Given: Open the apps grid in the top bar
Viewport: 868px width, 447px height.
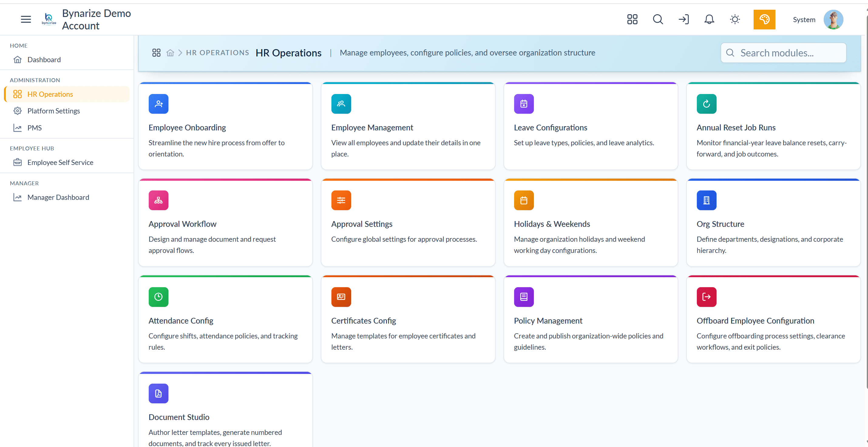Looking at the screenshot, I should (x=632, y=19).
